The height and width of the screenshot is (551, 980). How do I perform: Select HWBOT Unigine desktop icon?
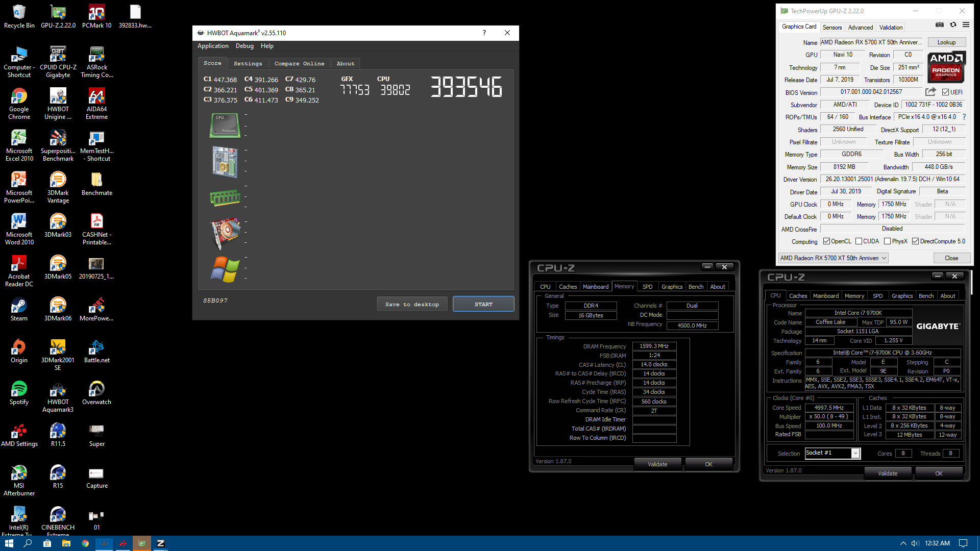58,104
